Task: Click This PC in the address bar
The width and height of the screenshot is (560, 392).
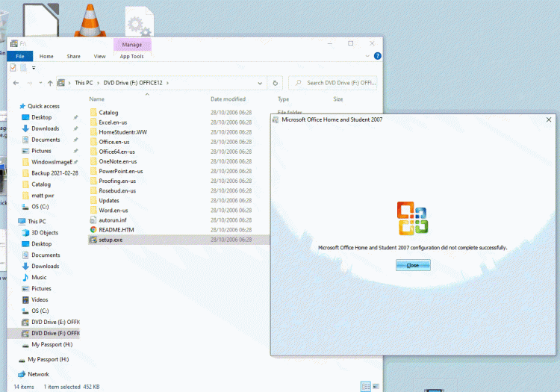Action: [x=84, y=83]
